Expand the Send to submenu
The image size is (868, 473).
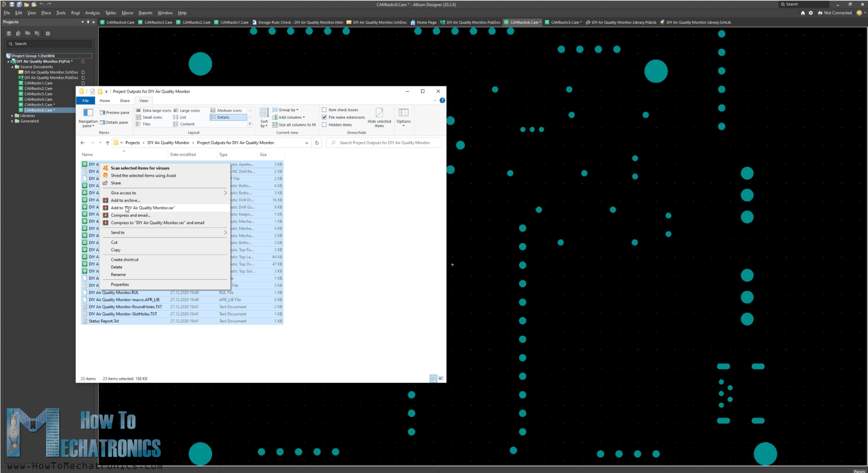(x=168, y=233)
